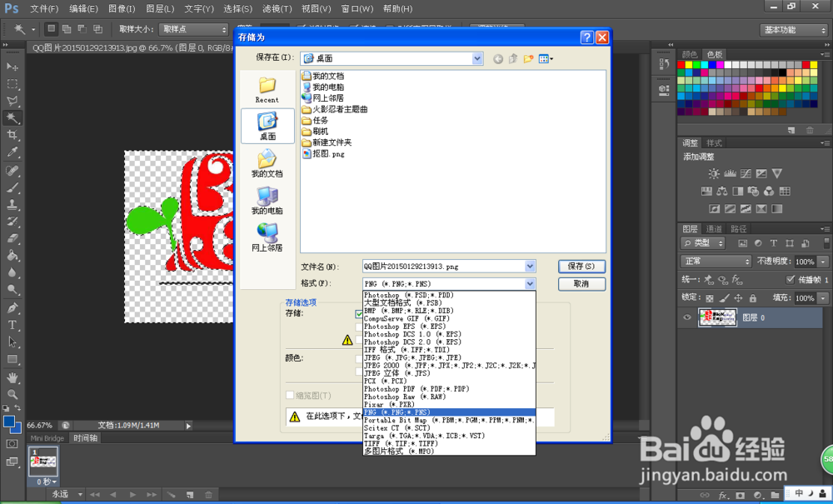Click the 取消 button in the dialog
Screen dimensions: 833x504
(x=581, y=284)
